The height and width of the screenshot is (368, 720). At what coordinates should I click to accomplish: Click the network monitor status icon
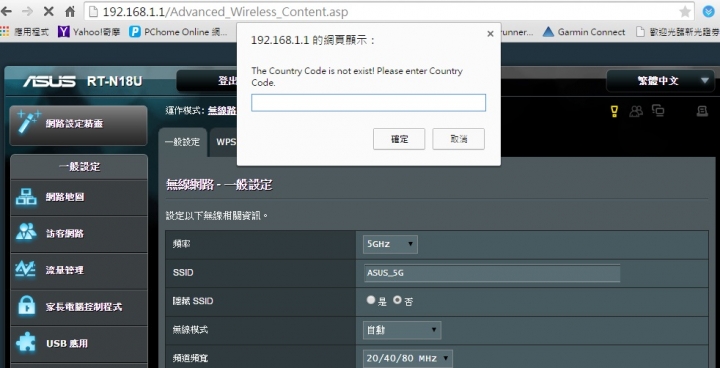(658, 111)
